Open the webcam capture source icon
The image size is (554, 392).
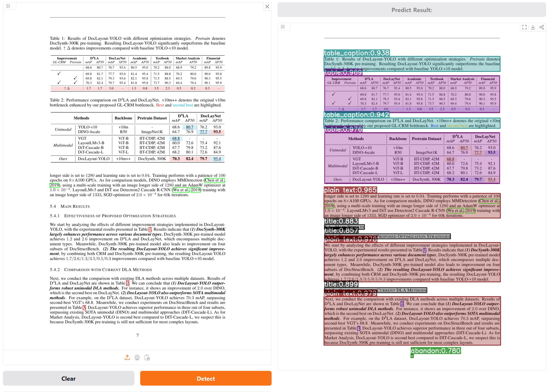(x=137, y=357)
